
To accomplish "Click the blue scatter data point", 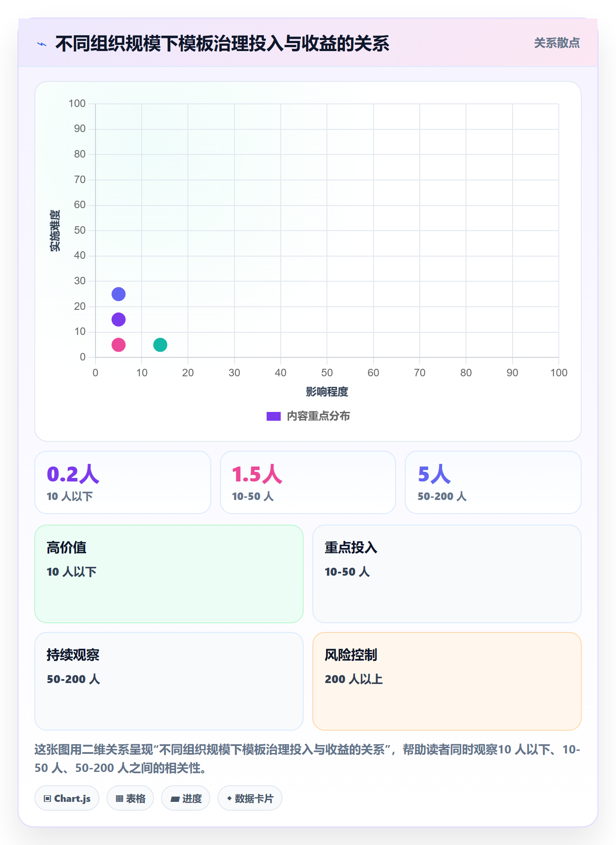I will click(118, 294).
